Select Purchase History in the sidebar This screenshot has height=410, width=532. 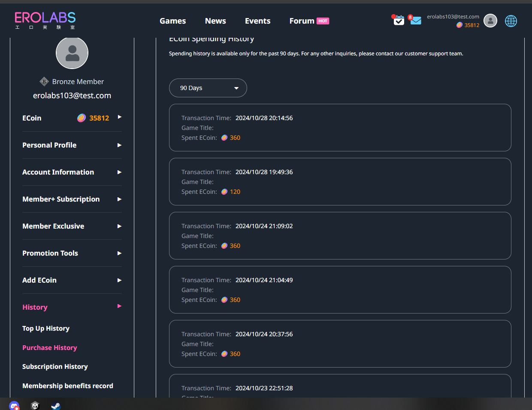coord(50,348)
